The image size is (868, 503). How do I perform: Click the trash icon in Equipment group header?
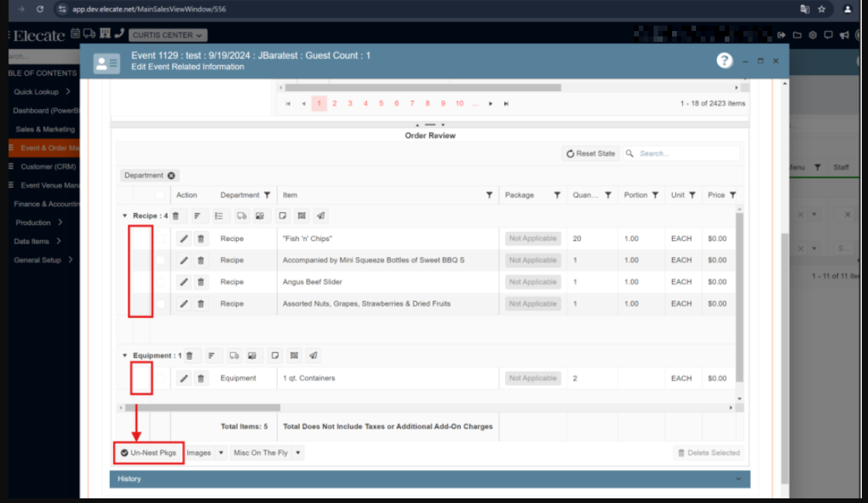click(x=190, y=356)
